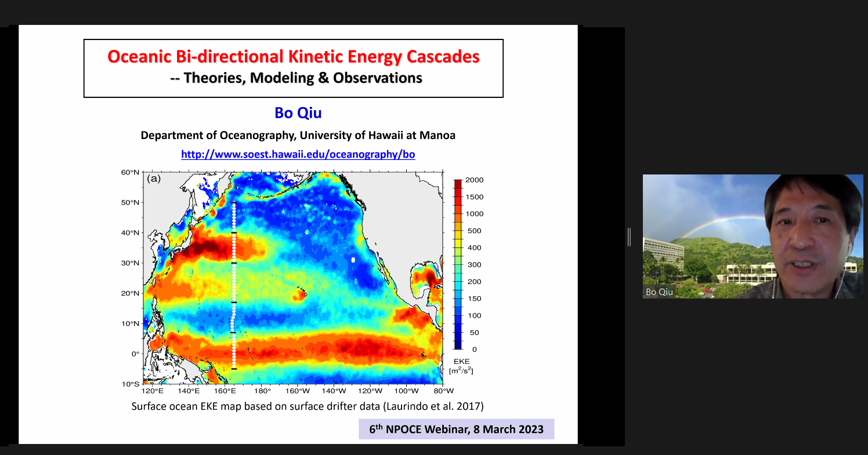Select the speaker video thumbnail

(752, 236)
